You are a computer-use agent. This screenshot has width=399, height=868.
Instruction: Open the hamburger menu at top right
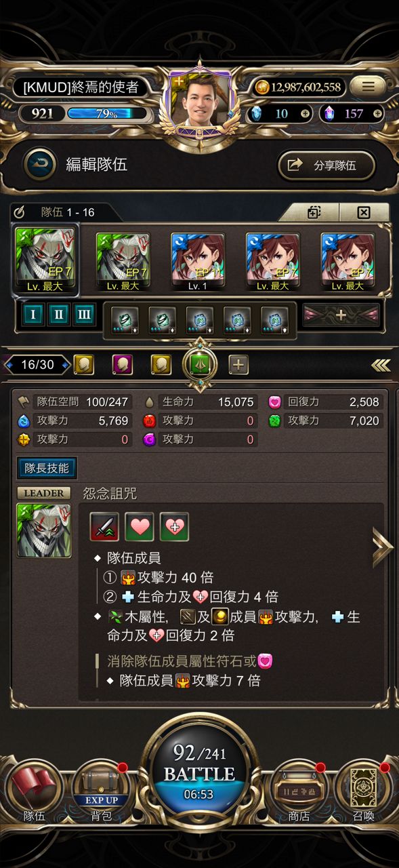pyautogui.click(x=368, y=86)
